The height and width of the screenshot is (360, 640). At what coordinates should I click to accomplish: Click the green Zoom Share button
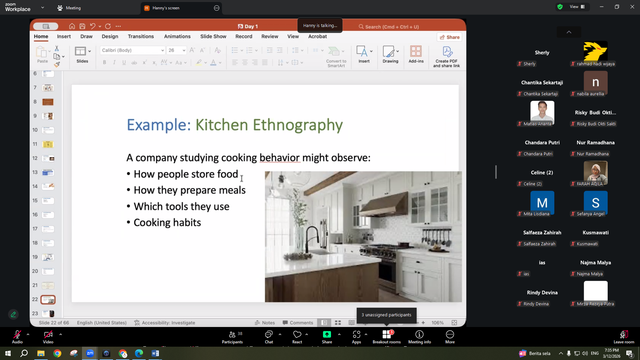pyautogui.click(x=327, y=337)
